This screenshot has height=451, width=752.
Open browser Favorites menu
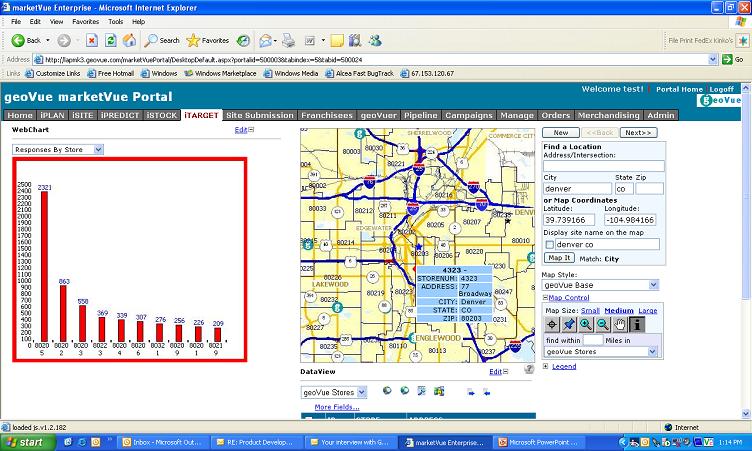pos(85,22)
